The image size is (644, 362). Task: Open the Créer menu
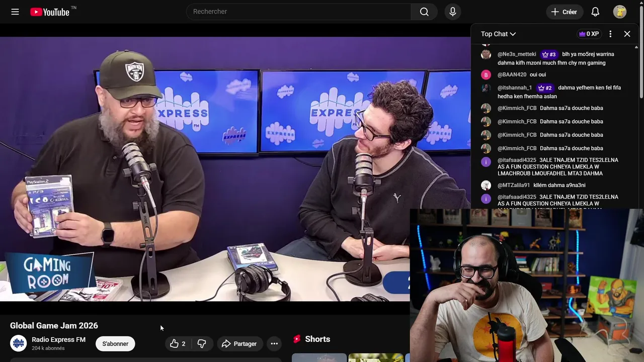pos(564,12)
